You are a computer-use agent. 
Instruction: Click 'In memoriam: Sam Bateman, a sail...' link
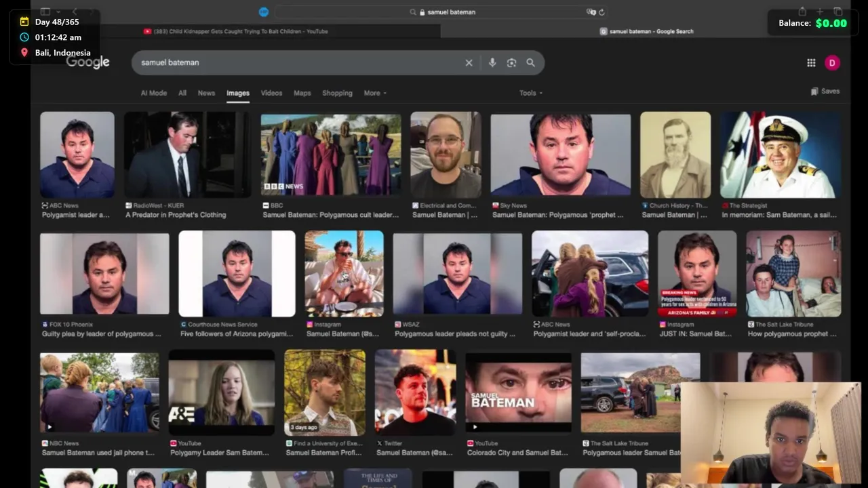tap(779, 215)
